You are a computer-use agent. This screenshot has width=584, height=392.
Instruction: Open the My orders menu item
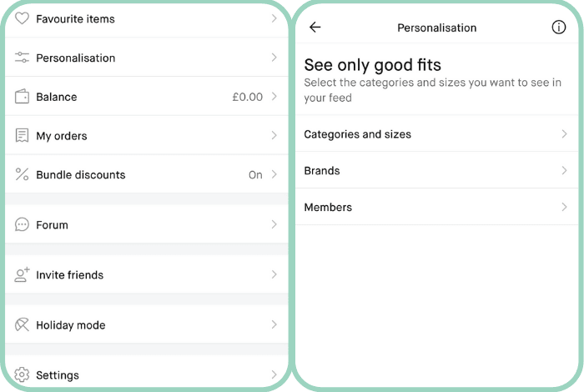pos(62,136)
